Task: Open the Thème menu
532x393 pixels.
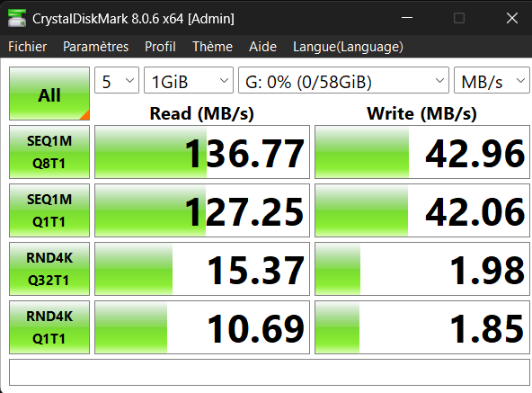Action: [x=212, y=47]
